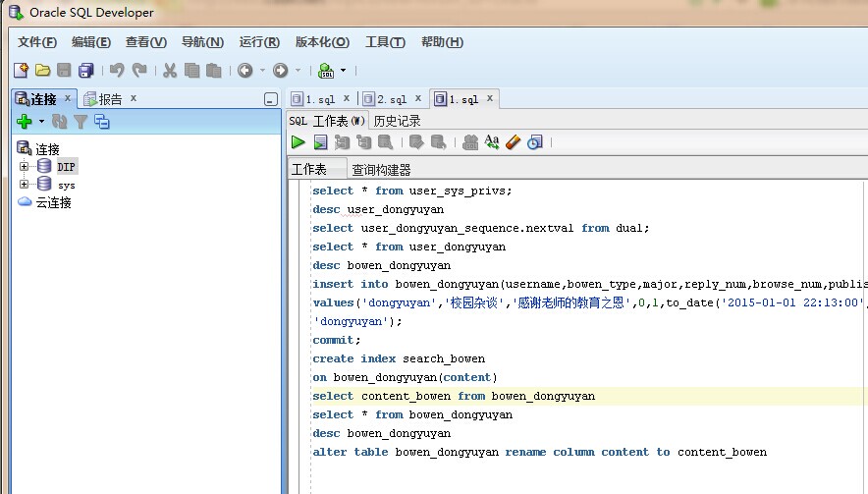Click the Undo arrow icon

tap(116, 71)
